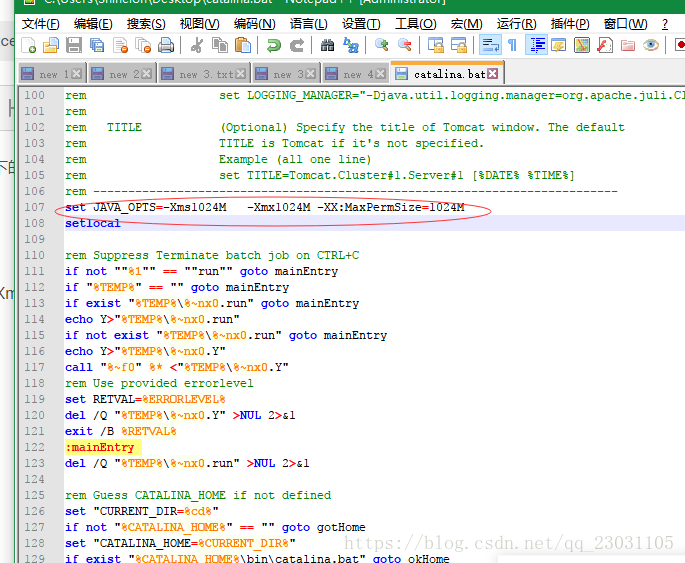The image size is (685, 563).
Task: Open the 窗口(W) menu
Action: [625, 24]
